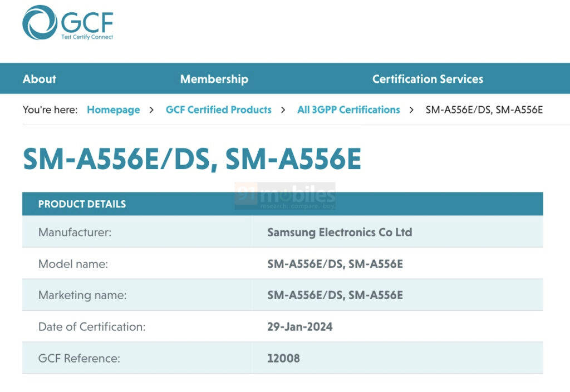The image size is (570, 392).
Task: Open the About menu
Action: [x=38, y=79]
